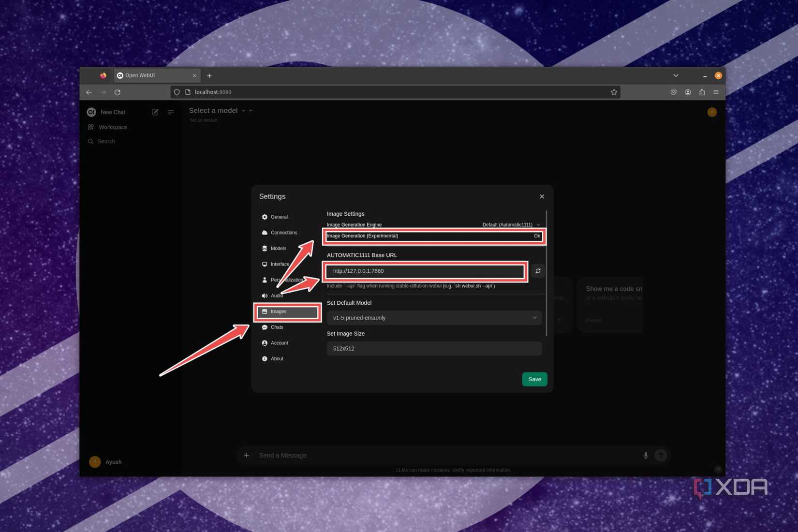This screenshot has width=798, height=532.
Task: Refresh the AUTOMATIC1111 base URL connection
Action: (x=538, y=271)
